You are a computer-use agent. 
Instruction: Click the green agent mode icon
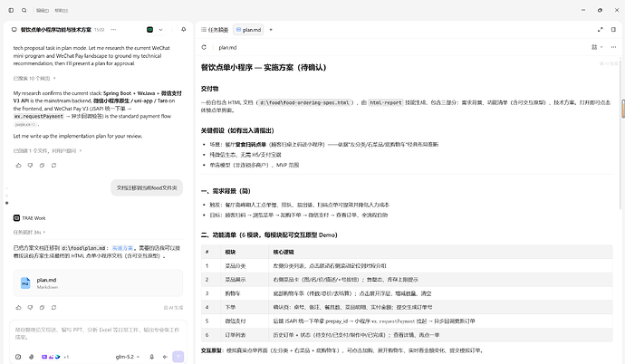coord(149,30)
